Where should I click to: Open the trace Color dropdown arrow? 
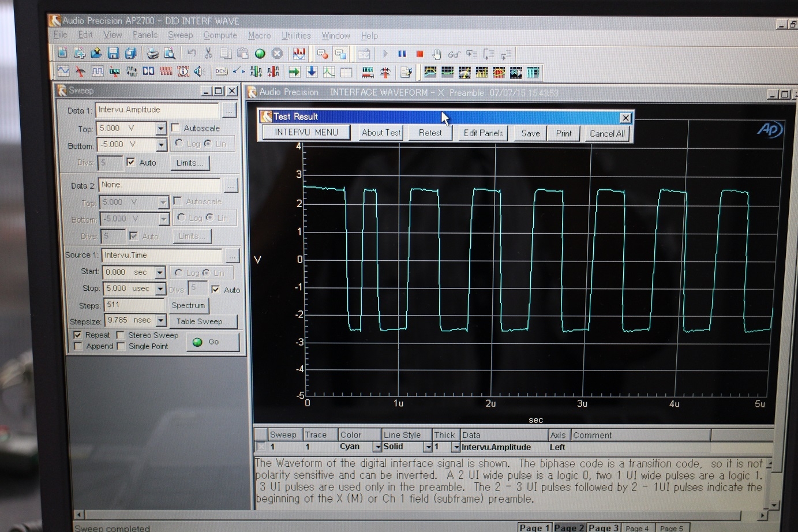coord(377,447)
